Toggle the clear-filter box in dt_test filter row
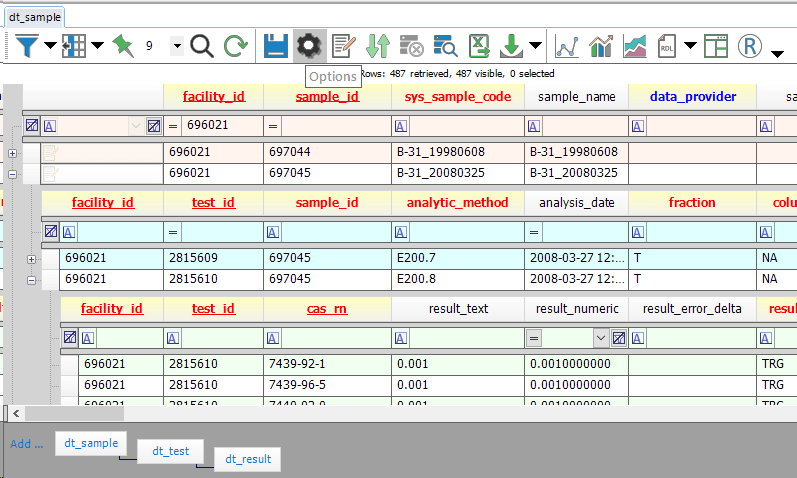This screenshot has width=797, height=478. coord(51,231)
